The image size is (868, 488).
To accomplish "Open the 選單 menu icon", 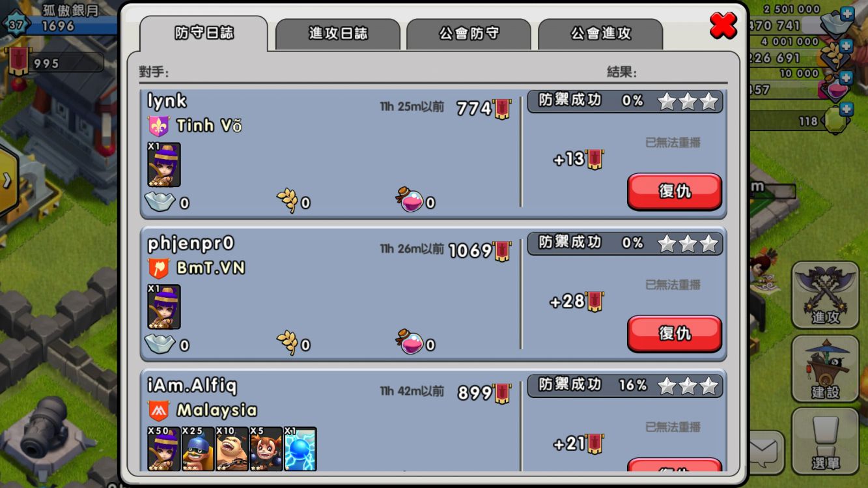I will click(825, 442).
